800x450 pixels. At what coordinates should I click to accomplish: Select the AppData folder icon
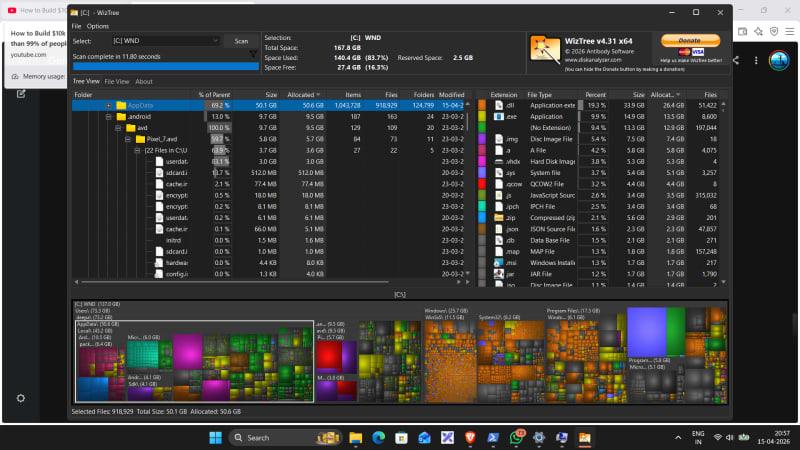[x=121, y=105]
